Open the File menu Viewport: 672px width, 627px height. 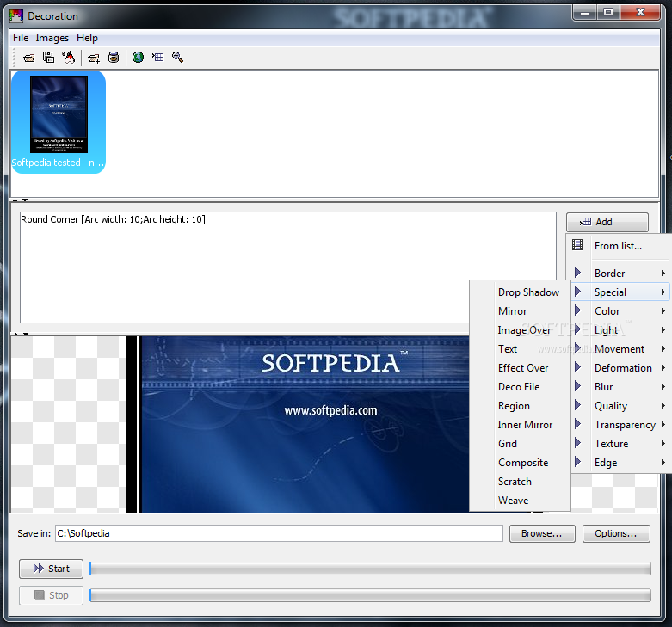coord(21,38)
